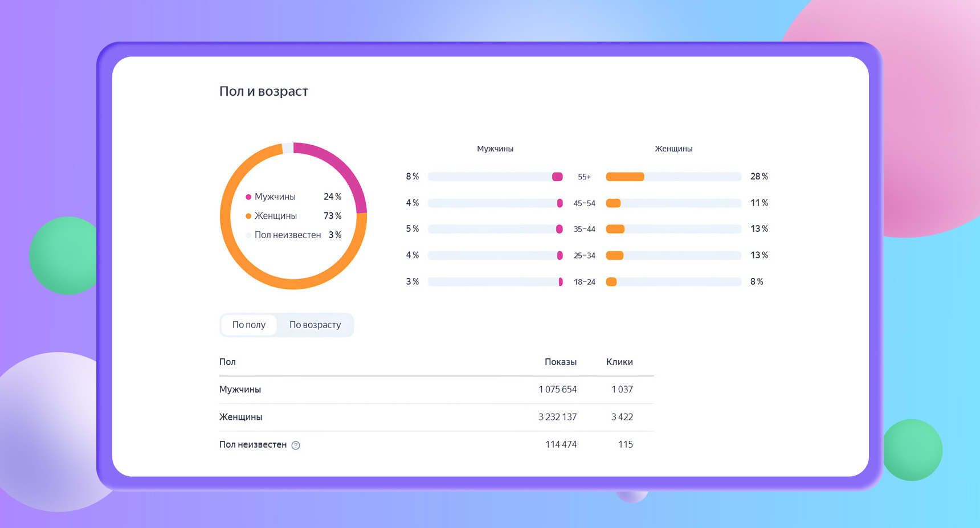The width and height of the screenshot is (980, 528).
Task: Click the Показы table column header
Action: tap(561, 362)
